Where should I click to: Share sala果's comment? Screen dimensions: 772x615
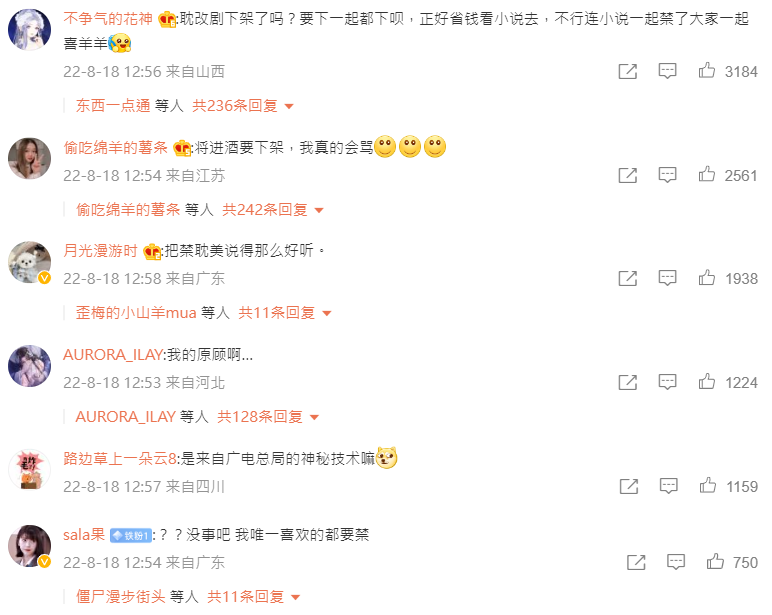636,562
